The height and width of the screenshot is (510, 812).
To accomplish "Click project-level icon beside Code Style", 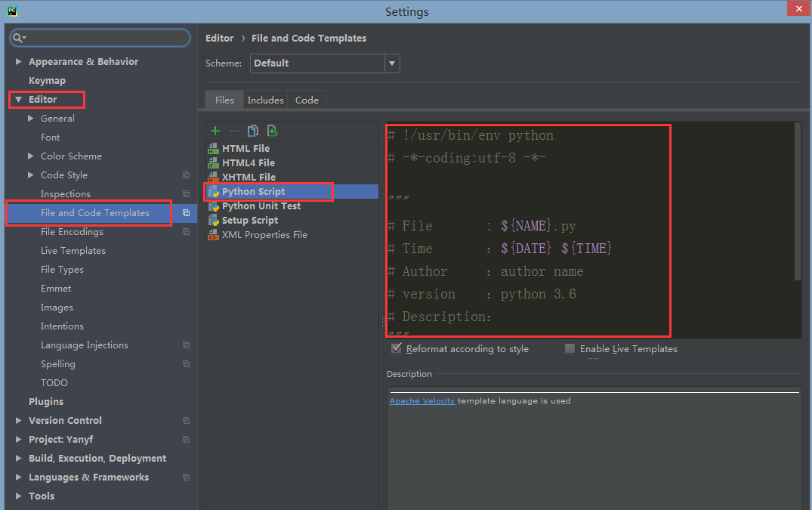I will (186, 175).
